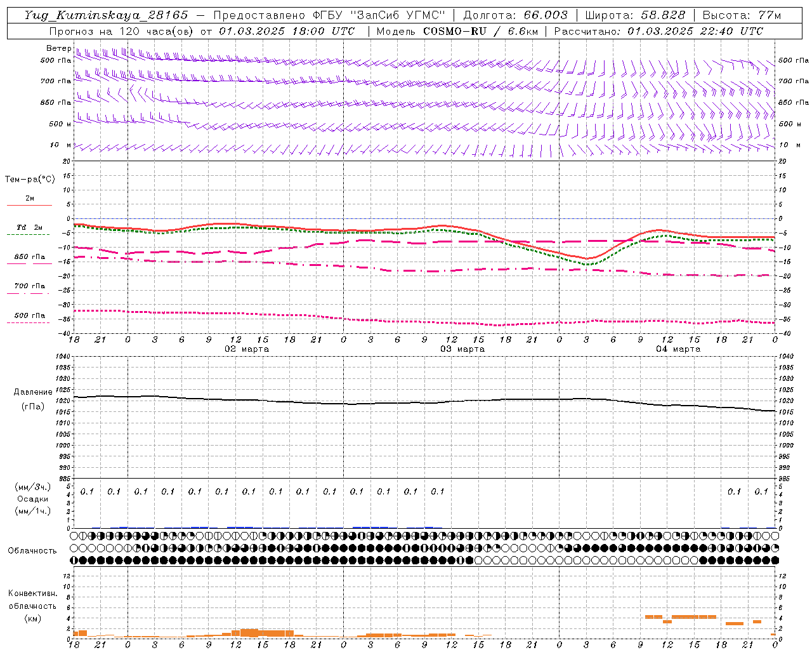The height and width of the screenshot is (650, 812).
Task: Click the 'Высота: 77м' field
Action: pyautogui.click(x=742, y=15)
